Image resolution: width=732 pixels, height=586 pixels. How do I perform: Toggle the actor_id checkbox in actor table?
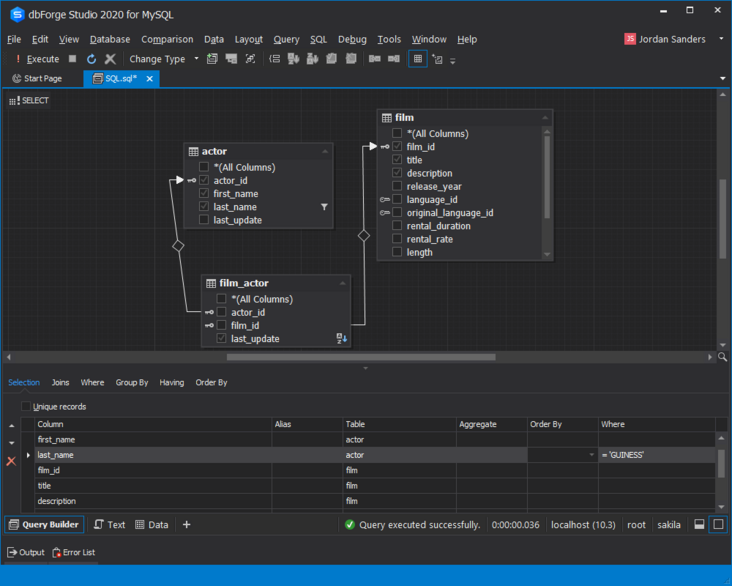(x=204, y=181)
